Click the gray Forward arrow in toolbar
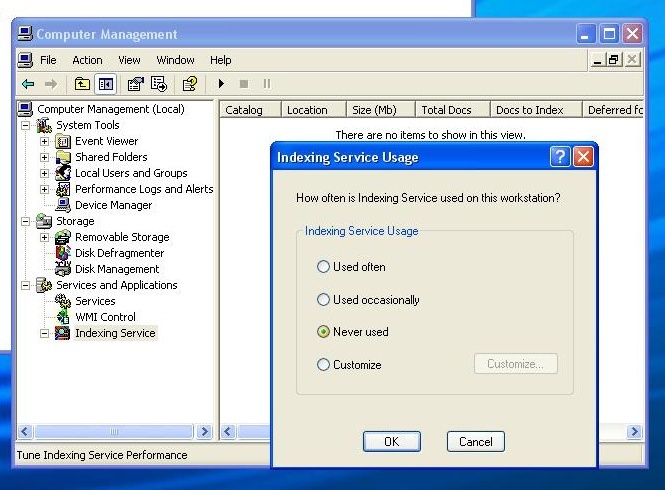The width and height of the screenshot is (665, 490). (x=51, y=84)
